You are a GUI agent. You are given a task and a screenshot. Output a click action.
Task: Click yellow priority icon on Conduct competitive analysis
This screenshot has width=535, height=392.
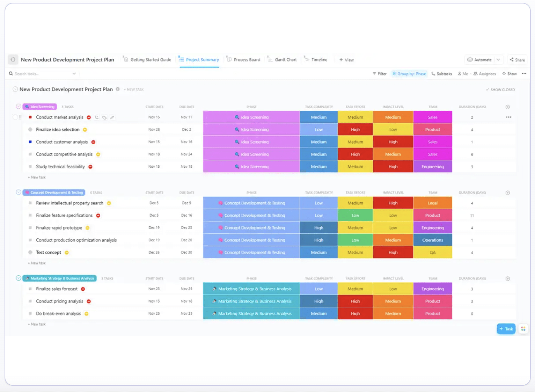coord(98,154)
